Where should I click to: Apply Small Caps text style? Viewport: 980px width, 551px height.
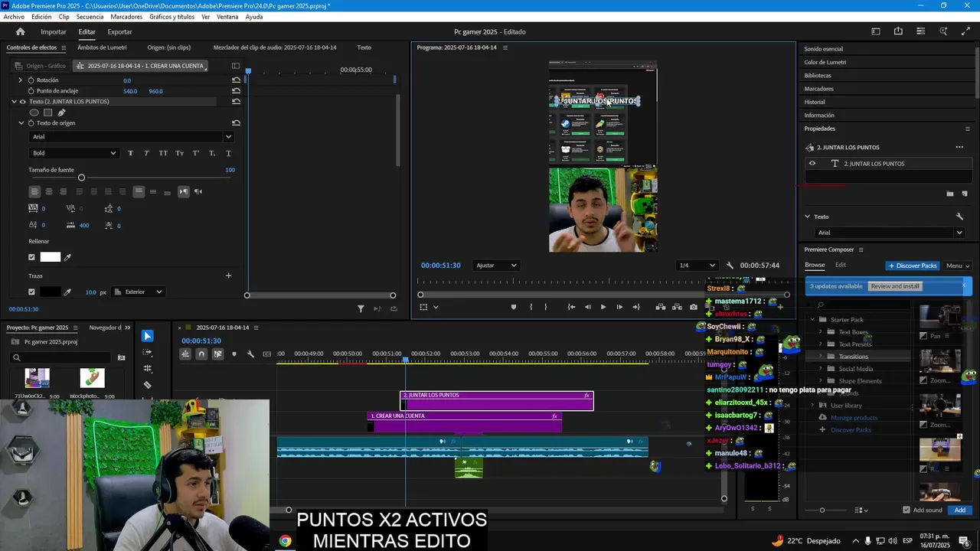[x=179, y=153]
